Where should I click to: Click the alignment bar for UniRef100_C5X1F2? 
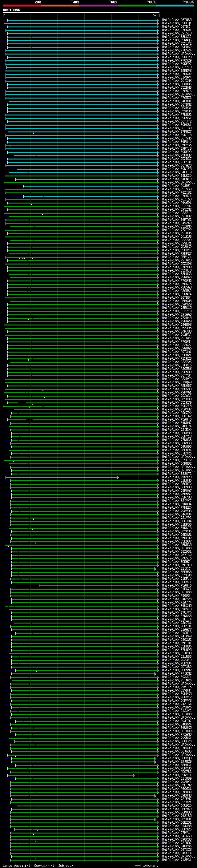click(x=83, y=43)
